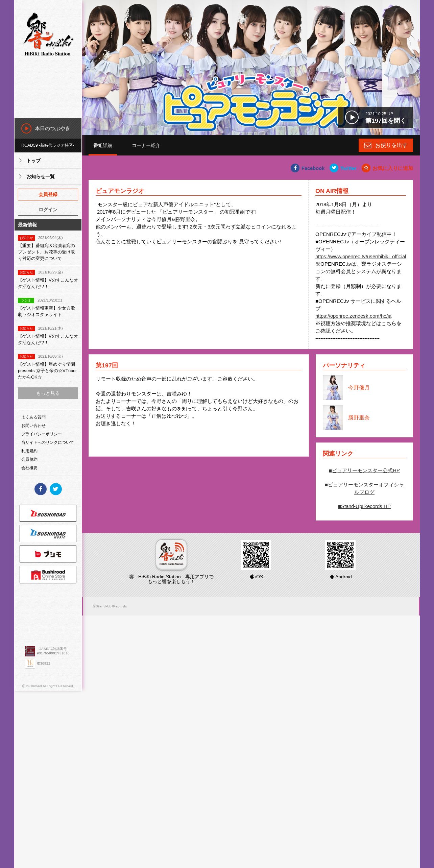Click sidebar round Facebook icon
Image resolution: width=434 pixels, height=868 pixels.
pyautogui.click(x=41, y=489)
